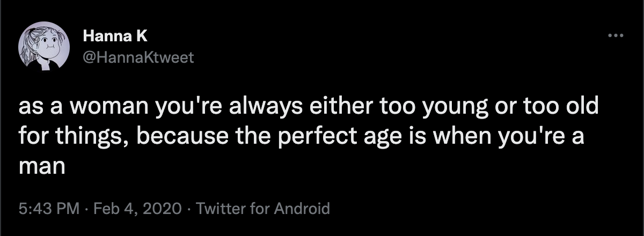Click Hanna K's cartoon profile avatar
644x236 pixels.
coord(42,48)
